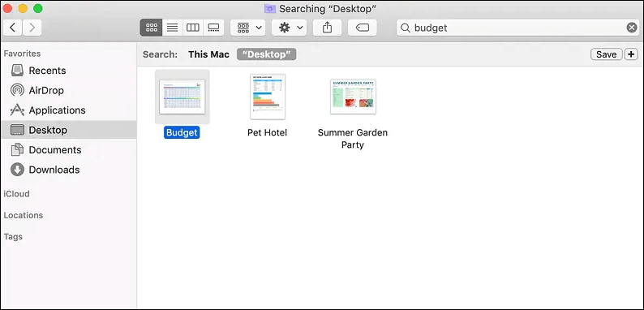The image size is (644, 310).
Task: Select the Pet Hotel file thumbnail
Action: 268,97
